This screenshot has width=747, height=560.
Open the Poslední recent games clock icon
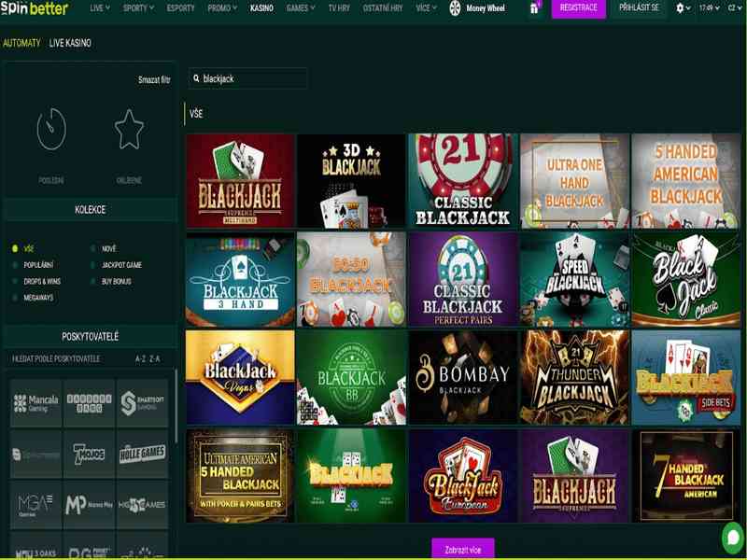51,130
